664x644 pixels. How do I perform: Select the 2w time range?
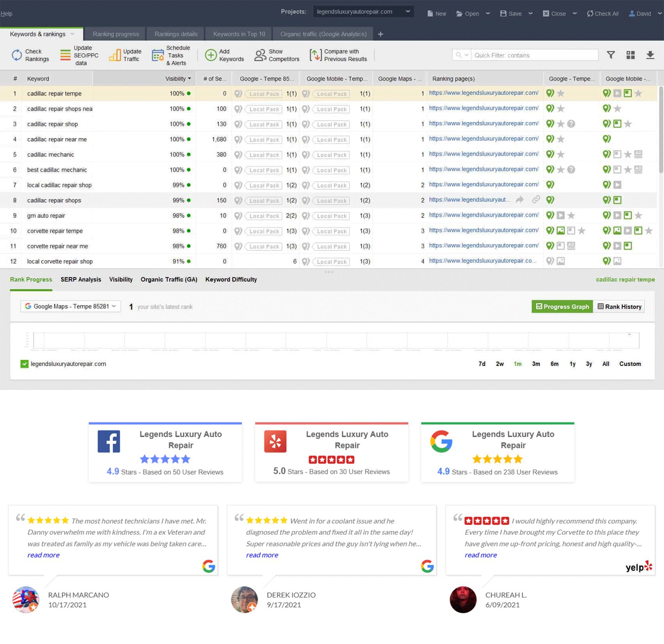[x=500, y=364]
